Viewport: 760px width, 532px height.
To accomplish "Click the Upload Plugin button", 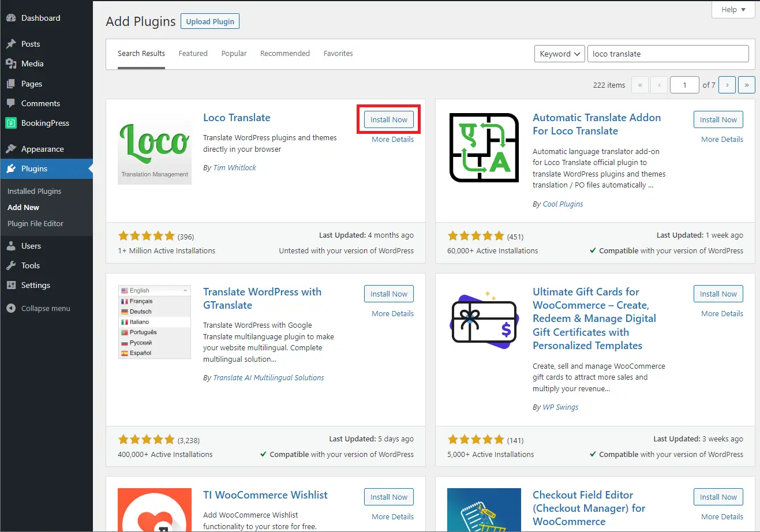I will pos(210,21).
